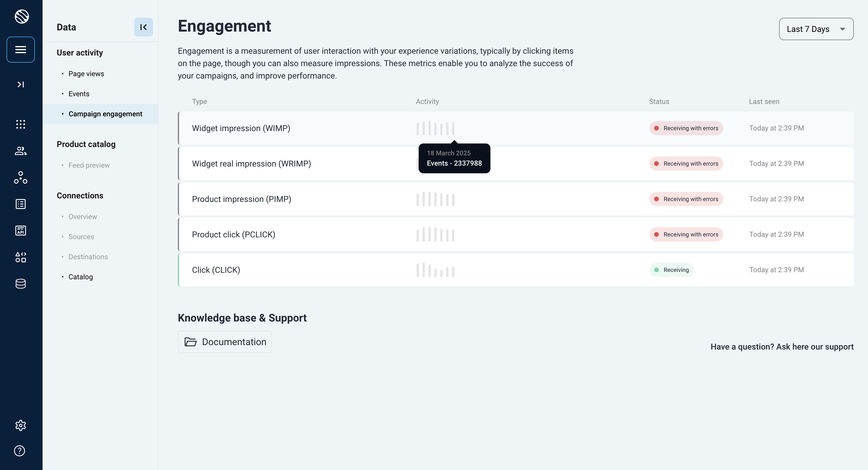The image size is (868, 470).
Task: Open the Documentation button
Action: [x=225, y=342]
